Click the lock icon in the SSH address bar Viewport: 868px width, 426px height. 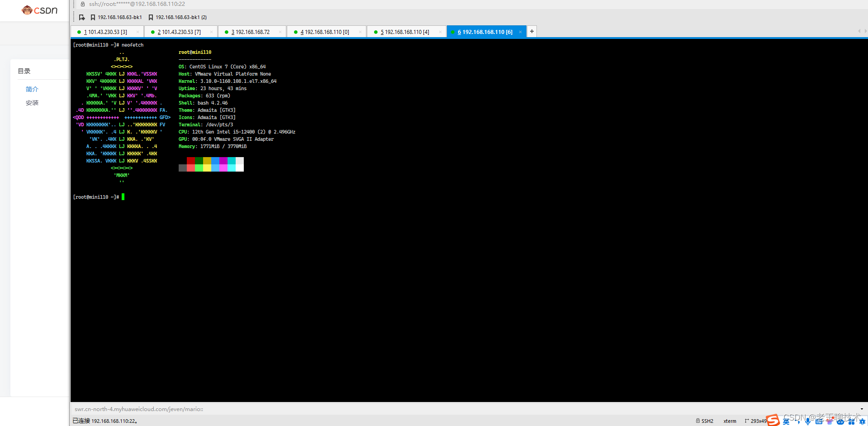coord(83,4)
